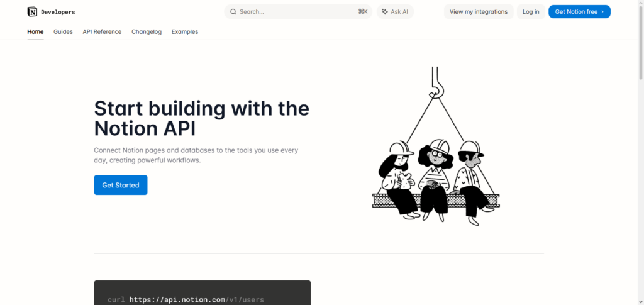Click the Ask AI sparkle icon

(x=385, y=12)
